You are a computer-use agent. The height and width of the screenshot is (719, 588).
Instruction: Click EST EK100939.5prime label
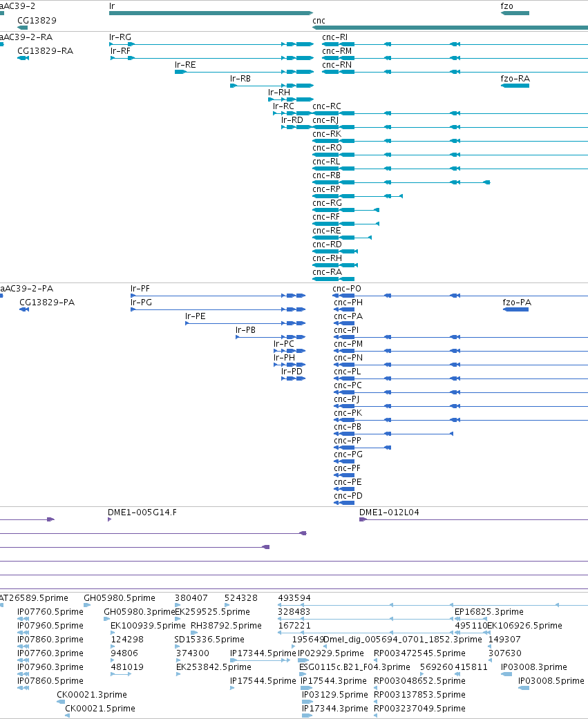[x=148, y=626]
